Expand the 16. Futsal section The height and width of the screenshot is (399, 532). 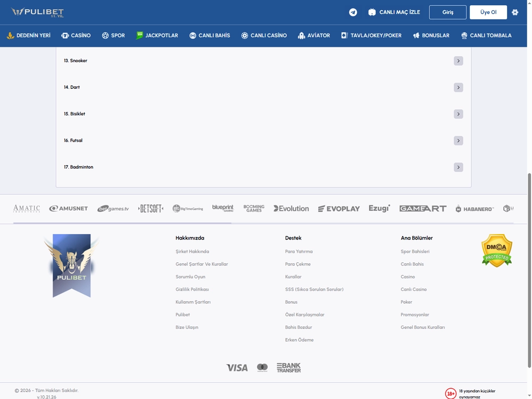tap(459, 140)
